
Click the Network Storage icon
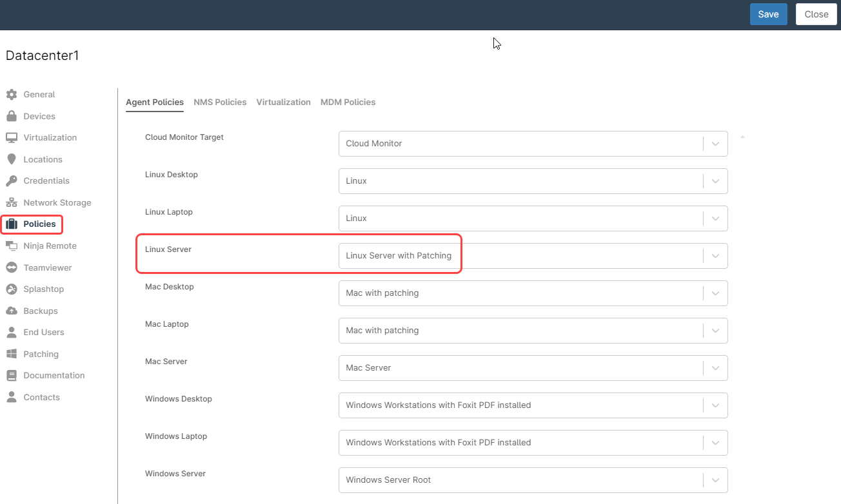(x=12, y=203)
